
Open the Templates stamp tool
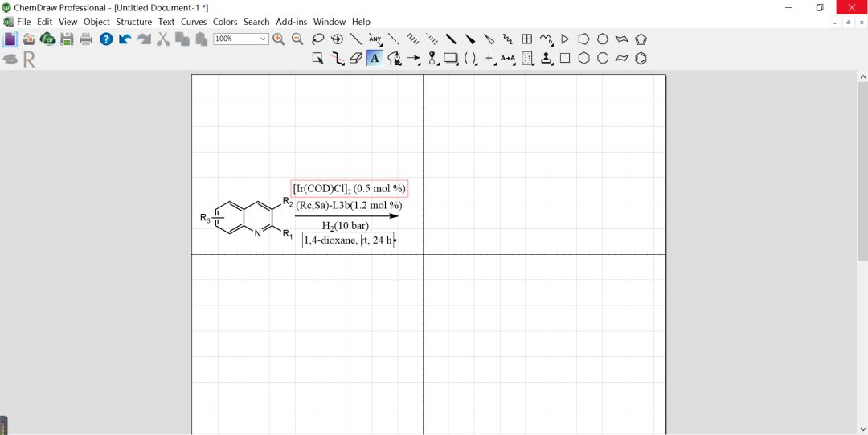click(x=547, y=58)
